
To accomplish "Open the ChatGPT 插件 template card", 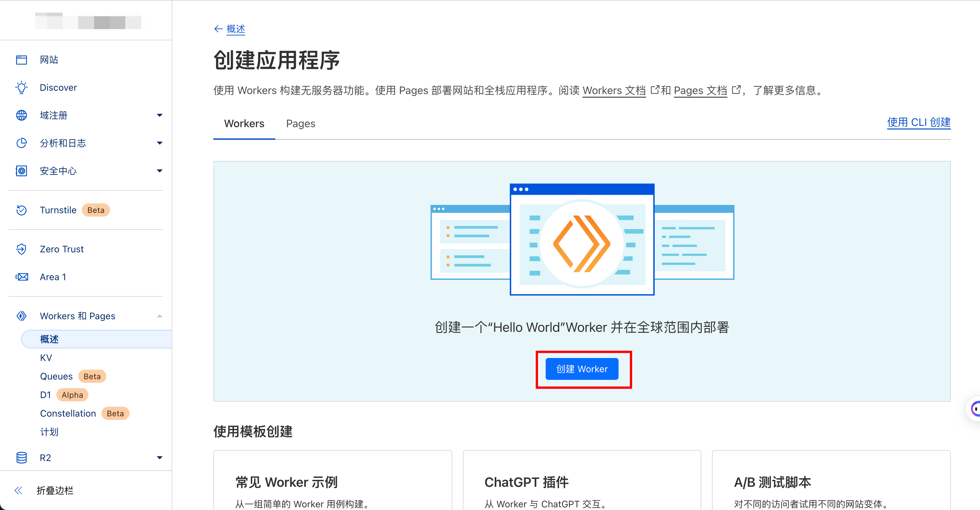I will pos(582,480).
